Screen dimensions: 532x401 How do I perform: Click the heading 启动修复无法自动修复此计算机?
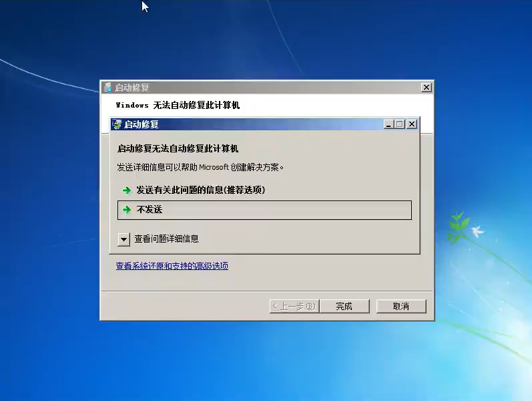pos(178,148)
